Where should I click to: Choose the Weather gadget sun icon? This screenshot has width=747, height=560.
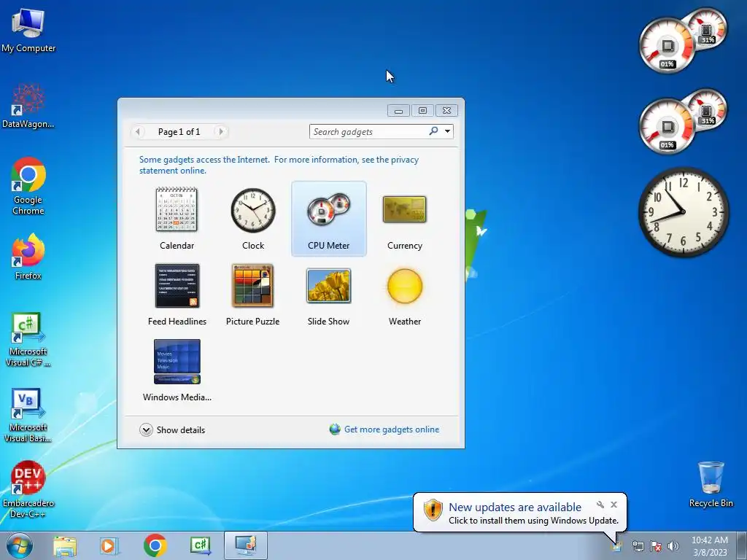point(404,286)
